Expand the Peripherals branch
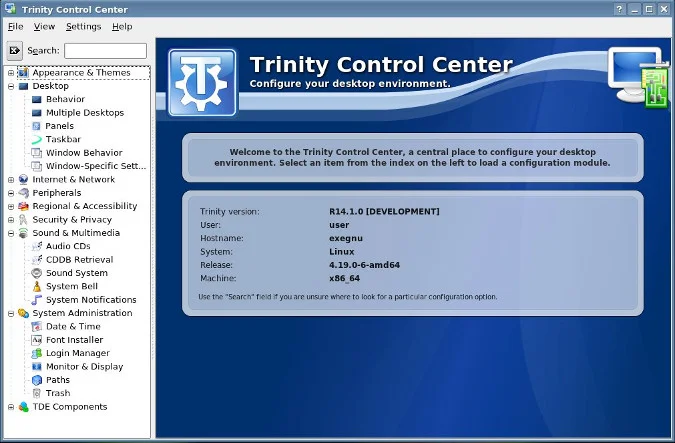This screenshot has width=675, height=443. [x=11, y=193]
